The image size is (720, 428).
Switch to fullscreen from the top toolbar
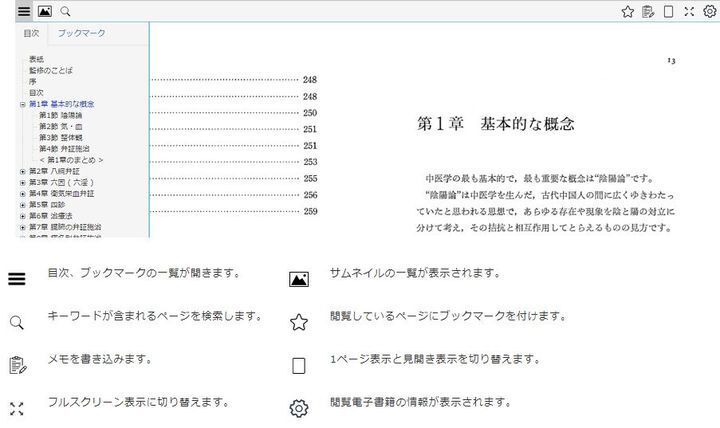click(x=689, y=11)
